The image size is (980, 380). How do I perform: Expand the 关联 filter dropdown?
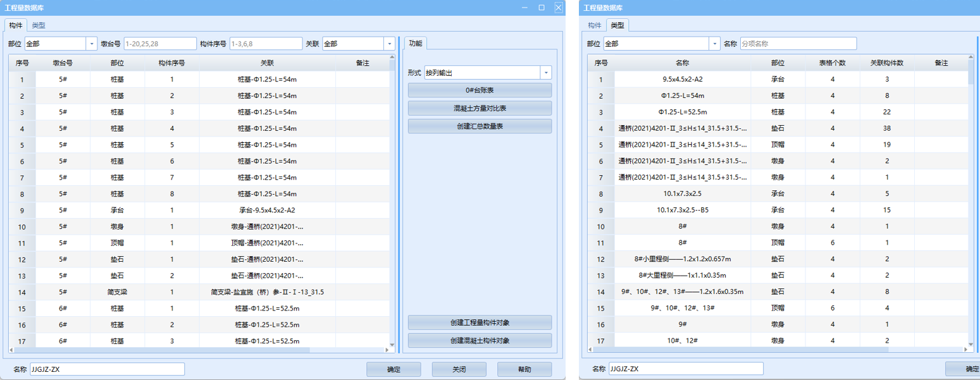tap(389, 44)
